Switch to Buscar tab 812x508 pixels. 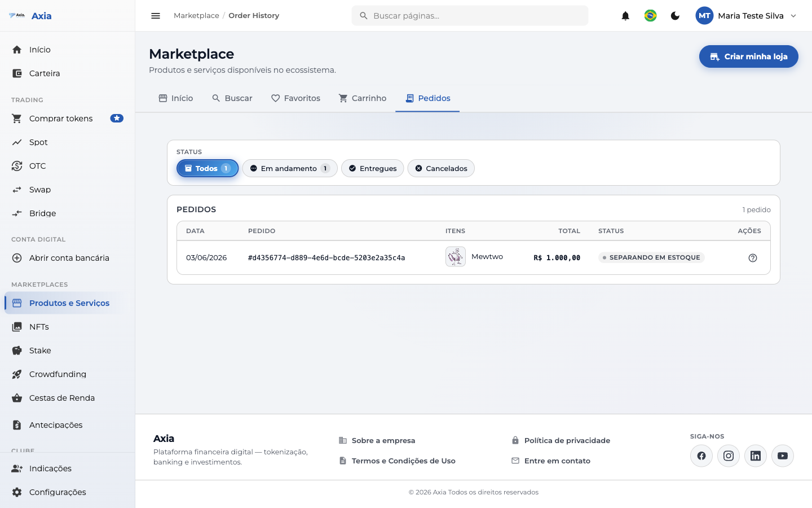(232, 98)
